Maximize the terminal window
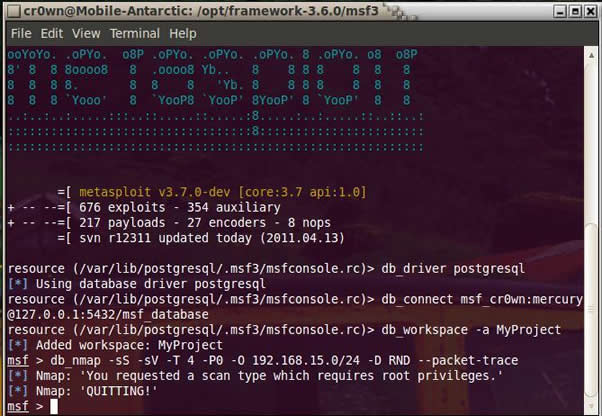This screenshot has width=602, height=416. point(575,12)
